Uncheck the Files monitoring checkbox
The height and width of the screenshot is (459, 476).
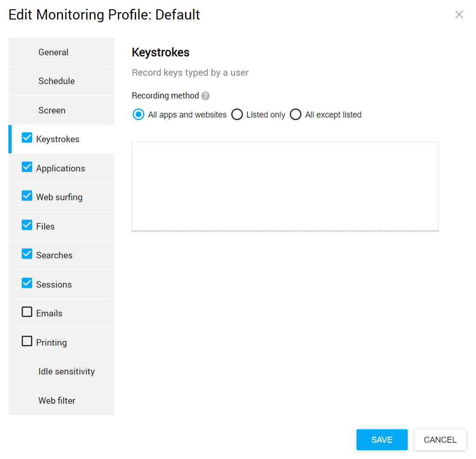(x=27, y=225)
